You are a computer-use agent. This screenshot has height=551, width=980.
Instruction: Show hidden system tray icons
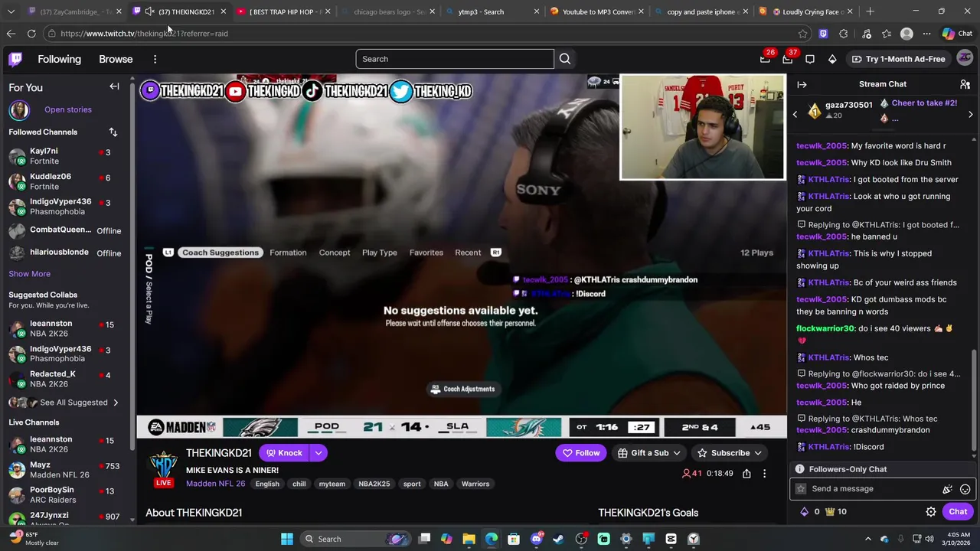click(869, 539)
